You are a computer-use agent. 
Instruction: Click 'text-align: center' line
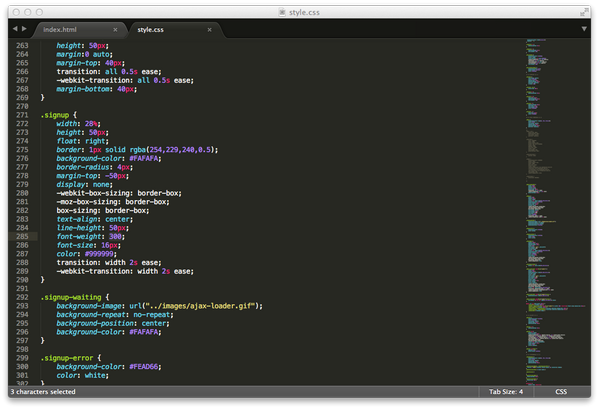[x=95, y=219]
